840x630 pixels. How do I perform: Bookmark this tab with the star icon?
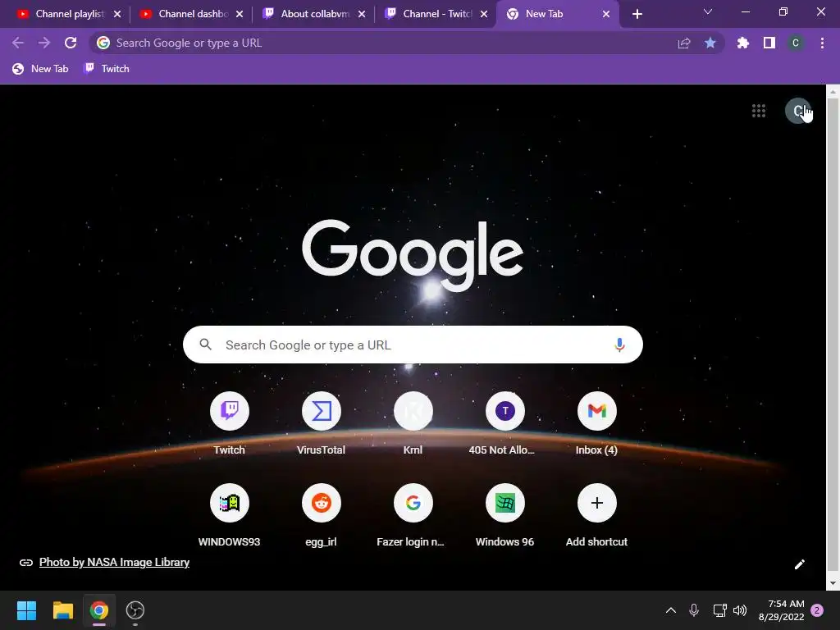tap(710, 43)
